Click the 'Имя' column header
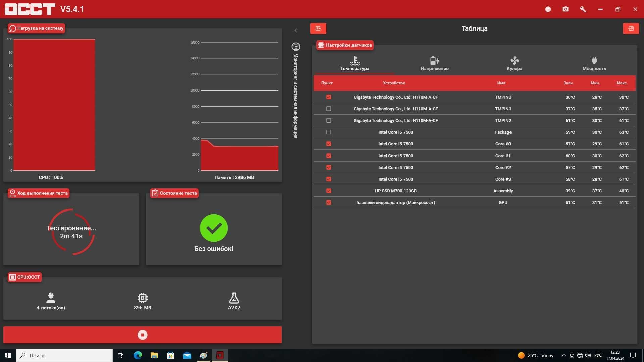The width and height of the screenshot is (644, 362). point(501,83)
